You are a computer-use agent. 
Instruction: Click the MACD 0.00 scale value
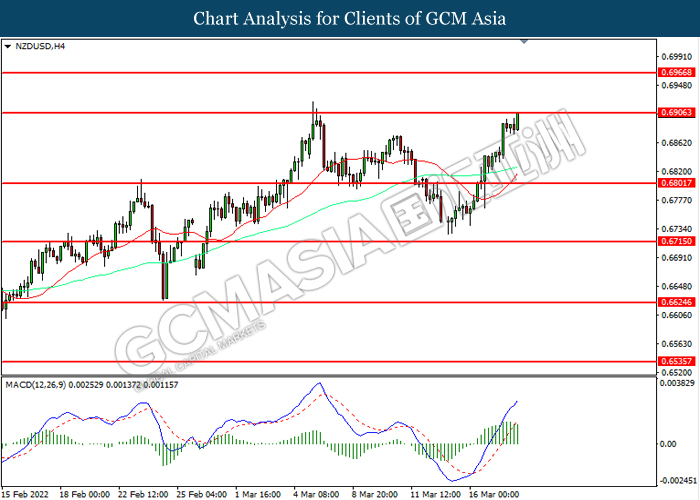pos(668,444)
